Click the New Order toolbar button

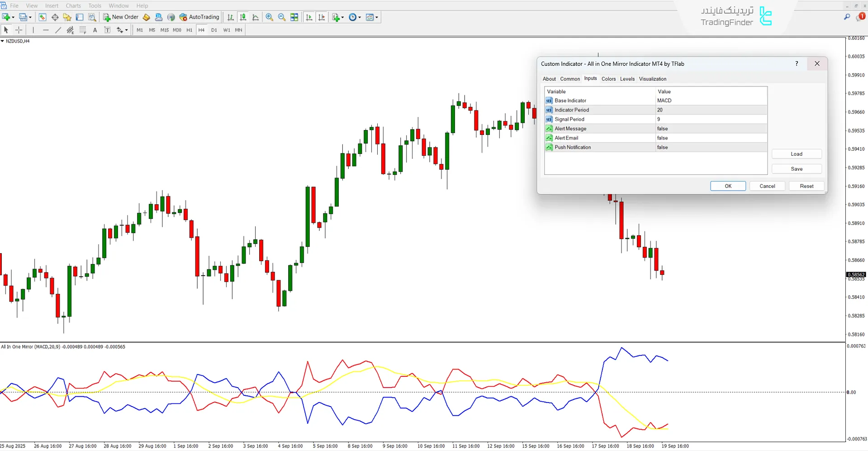pos(121,17)
